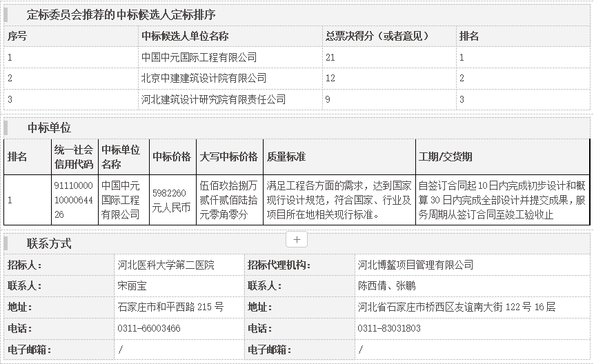
Task: Click the 大写中标价格 column header
Action: (x=228, y=157)
